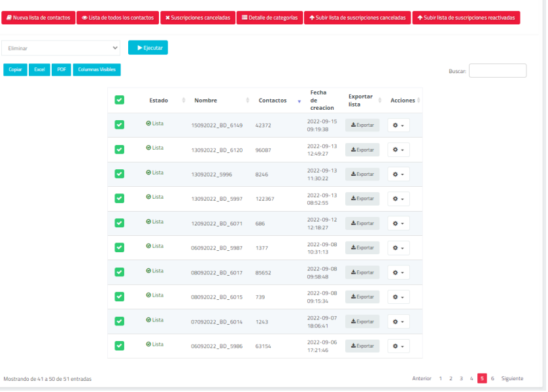Export list 13092022_BD_5997
The height and width of the screenshot is (392, 548).
[362, 199]
